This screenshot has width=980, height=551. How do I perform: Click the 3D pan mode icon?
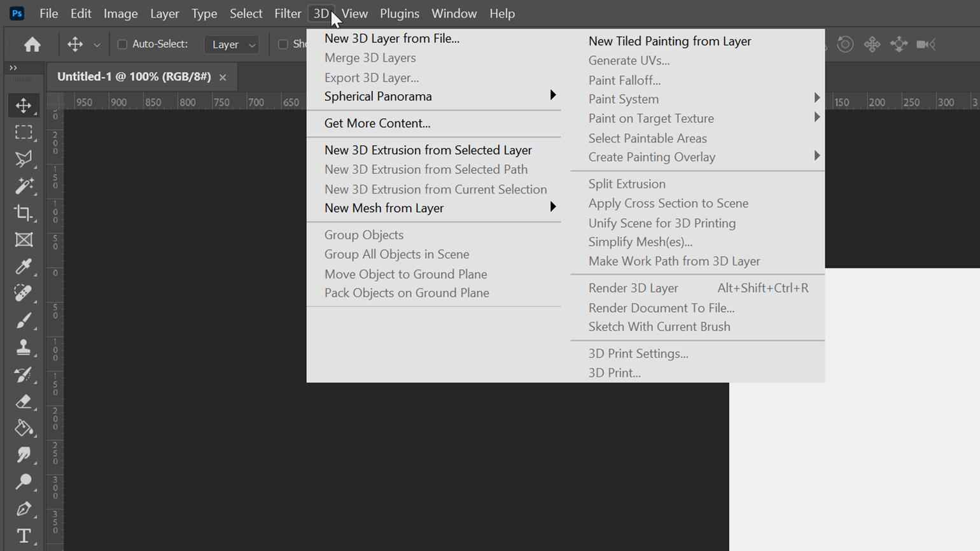[x=872, y=44]
